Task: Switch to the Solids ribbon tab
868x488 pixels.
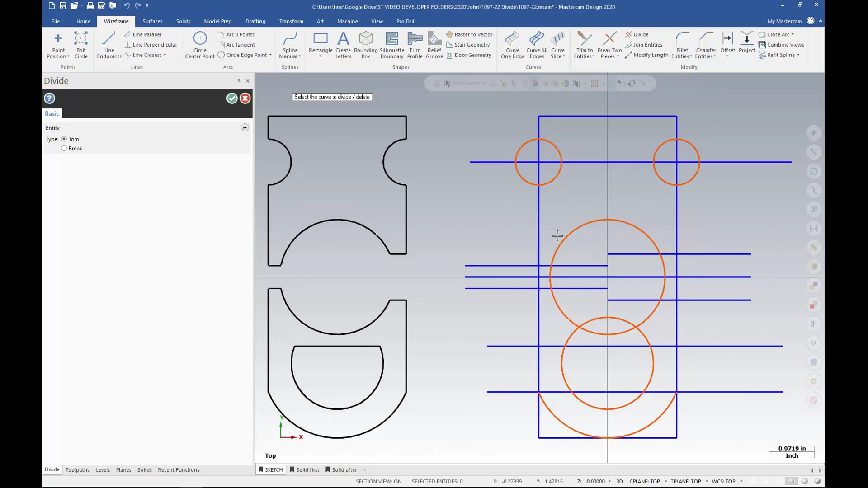Action: point(183,21)
